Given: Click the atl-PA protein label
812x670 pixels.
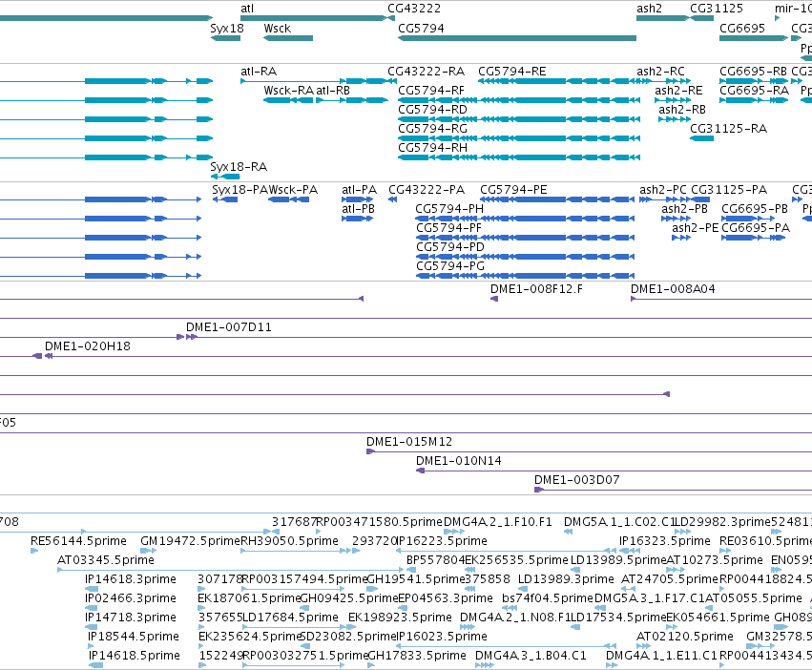Looking at the screenshot, I should pyautogui.click(x=359, y=190).
